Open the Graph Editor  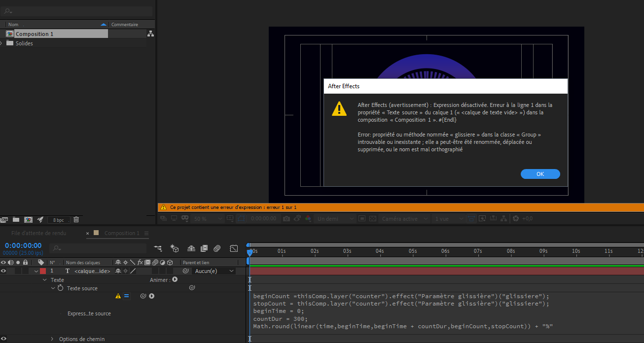pos(234,248)
